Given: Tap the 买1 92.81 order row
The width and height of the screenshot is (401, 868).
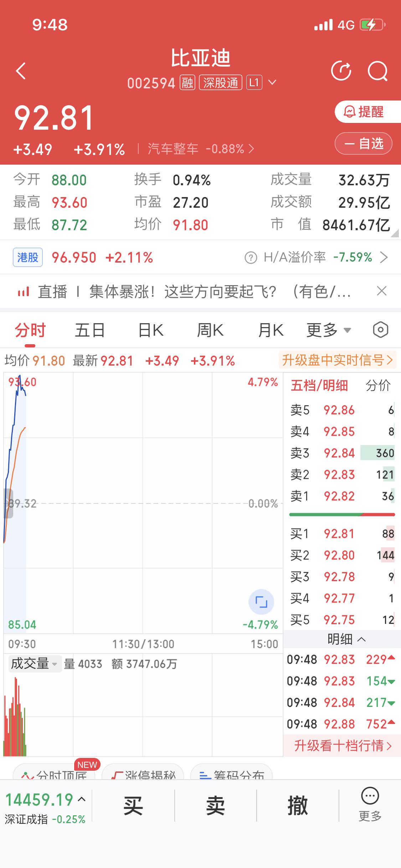Looking at the screenshot, I should point(342,534).
